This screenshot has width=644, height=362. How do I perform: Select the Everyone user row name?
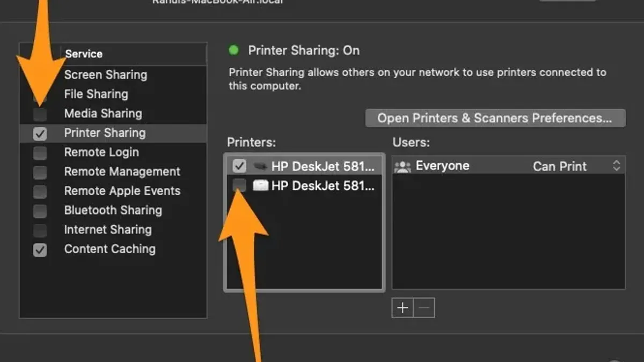click(443, 166)
